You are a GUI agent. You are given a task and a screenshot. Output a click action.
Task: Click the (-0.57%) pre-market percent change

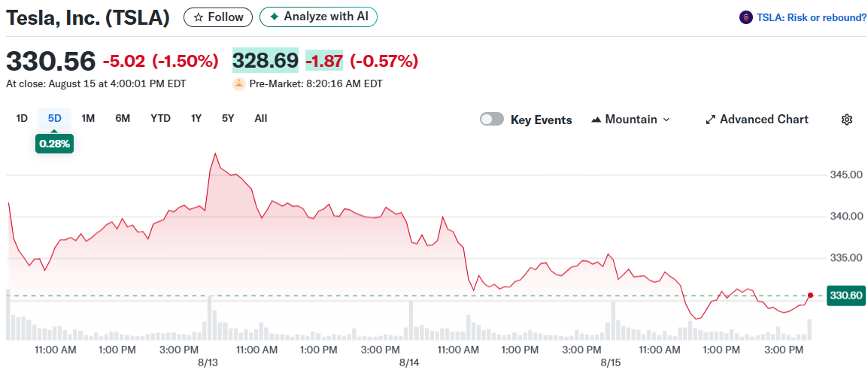pos(384,60)
